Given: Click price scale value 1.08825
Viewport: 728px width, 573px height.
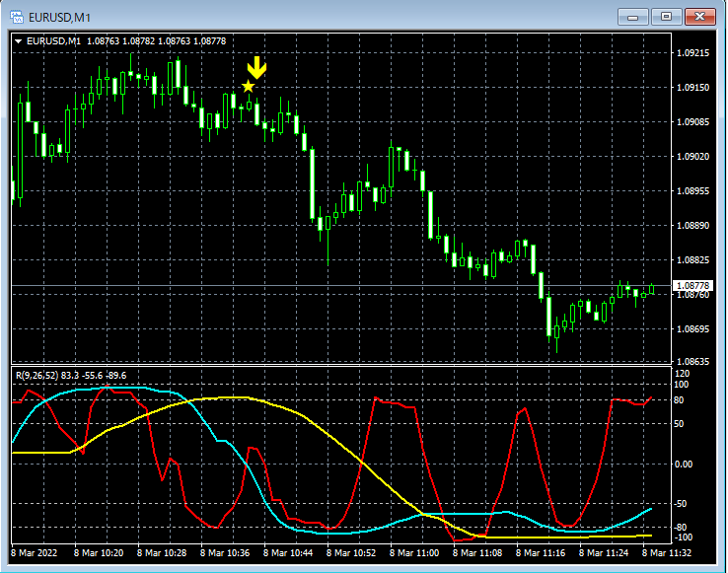Looking at the screenshot, I should click(x=692, y=260).
